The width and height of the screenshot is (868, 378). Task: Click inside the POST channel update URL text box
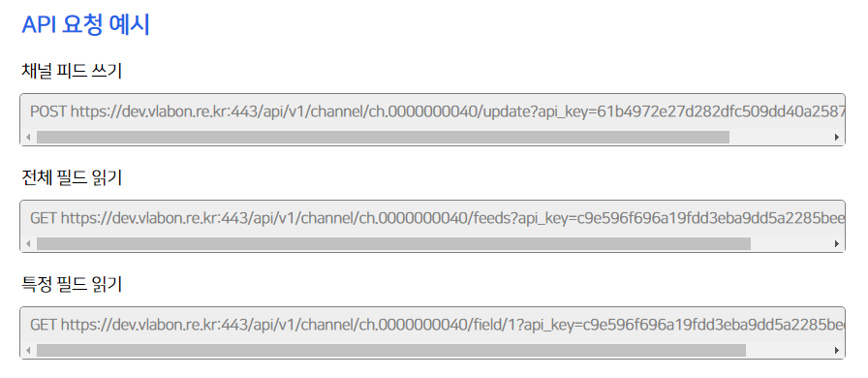[432, 111]
